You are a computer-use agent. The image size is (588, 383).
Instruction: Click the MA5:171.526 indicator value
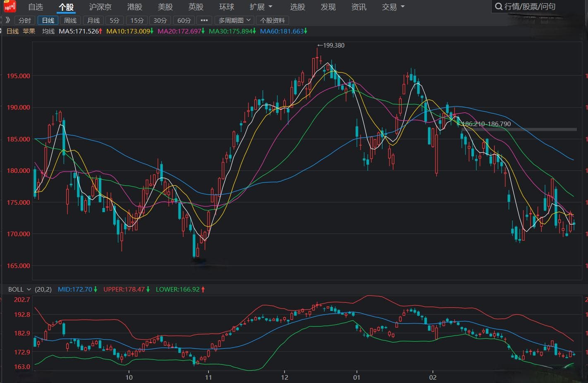click(81, 31)
